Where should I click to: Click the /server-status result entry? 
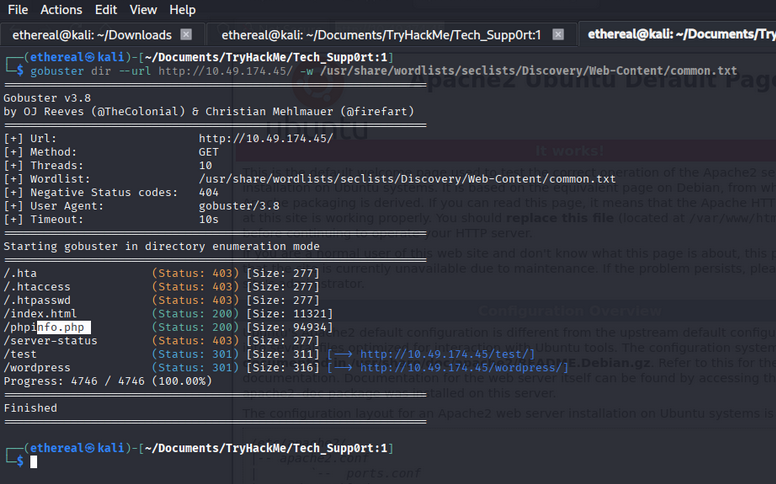tap(51, 341)
